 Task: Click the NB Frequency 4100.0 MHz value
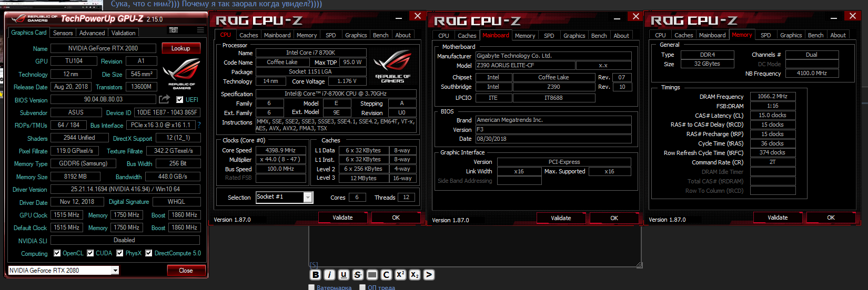pos(812,74)
